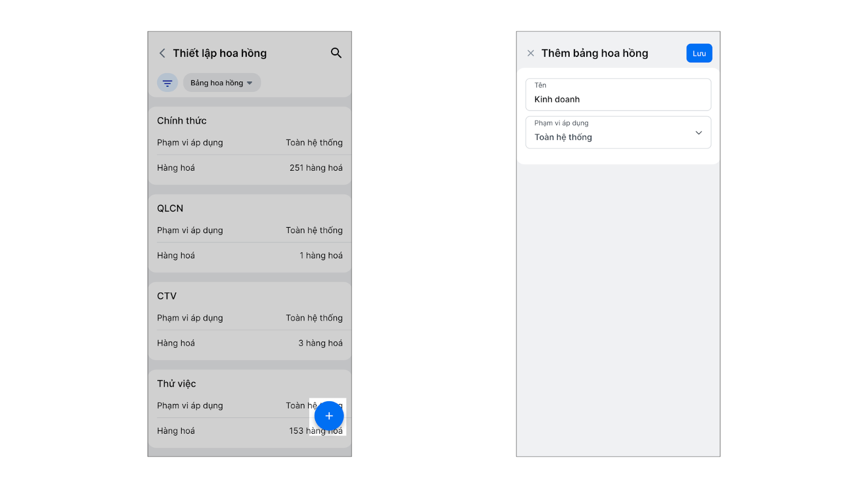Click Phạm vi áp dụng row under CTV
The width and height of the screenshot is (868, 488).
(250, 318)
